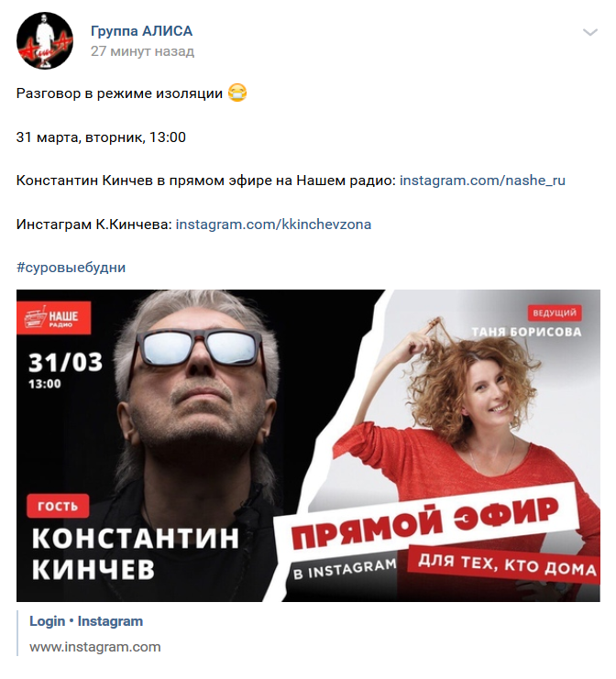
Task: Click 'ДЛЯ ТЕХ, КТО ДОМА' red label
Action: pyautogui.click(x=507, y=565)
